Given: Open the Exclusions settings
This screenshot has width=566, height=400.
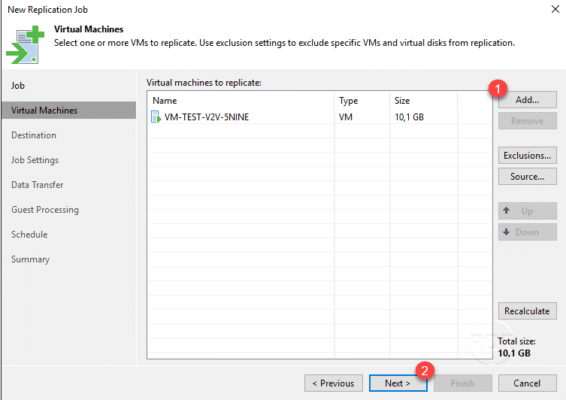Looking at the screenshot, I should point(527,156).
